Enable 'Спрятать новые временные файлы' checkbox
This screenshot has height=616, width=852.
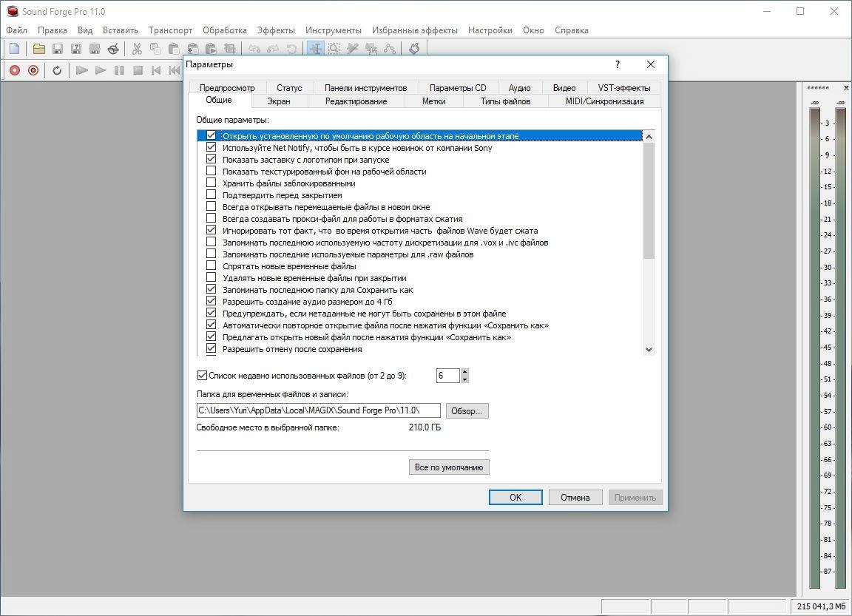point(212,265)
